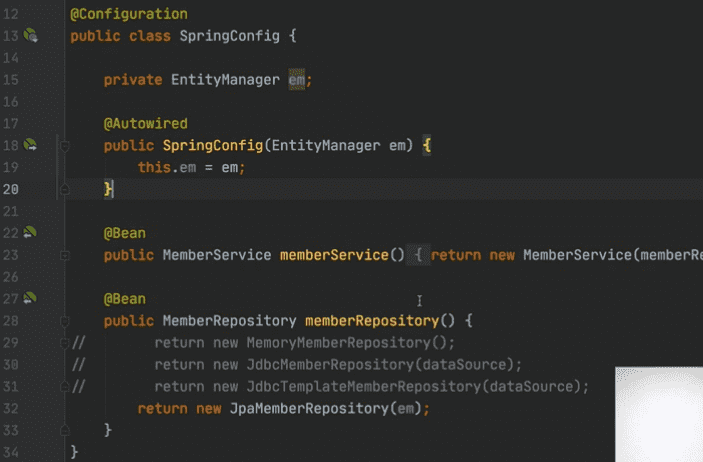Click the MemberRepository return type on line 28
The image size is (703, 462).
(229, 321)
